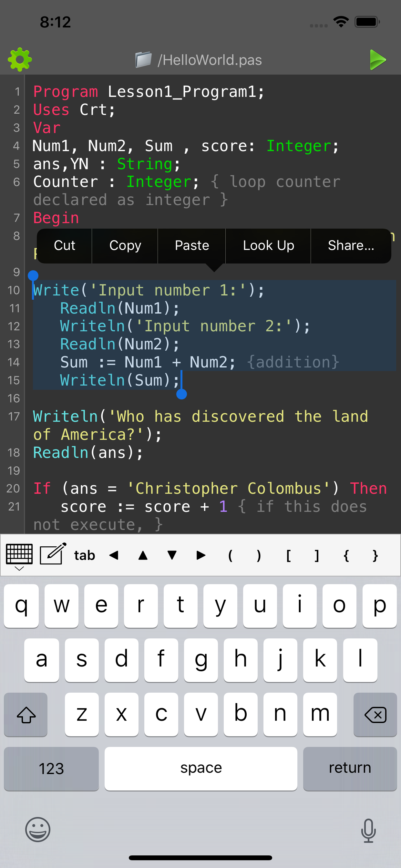401x868 pixels.
Task: Tap Share... in the selection menu
Action: tap(351, 246)
